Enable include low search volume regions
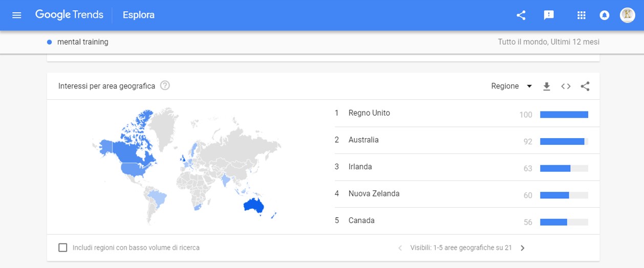The height and width of the screenshot is (268, 644). tap(63, 248)
